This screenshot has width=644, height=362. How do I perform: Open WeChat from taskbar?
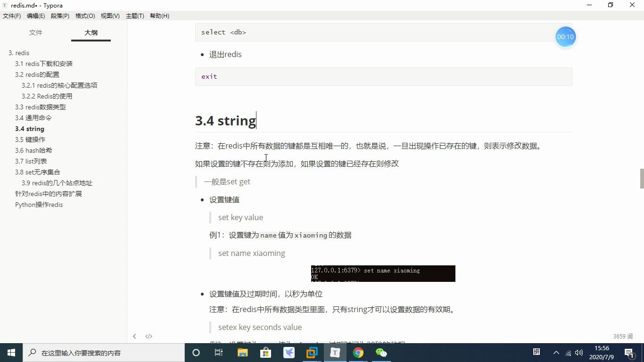[x=381, y=353]
